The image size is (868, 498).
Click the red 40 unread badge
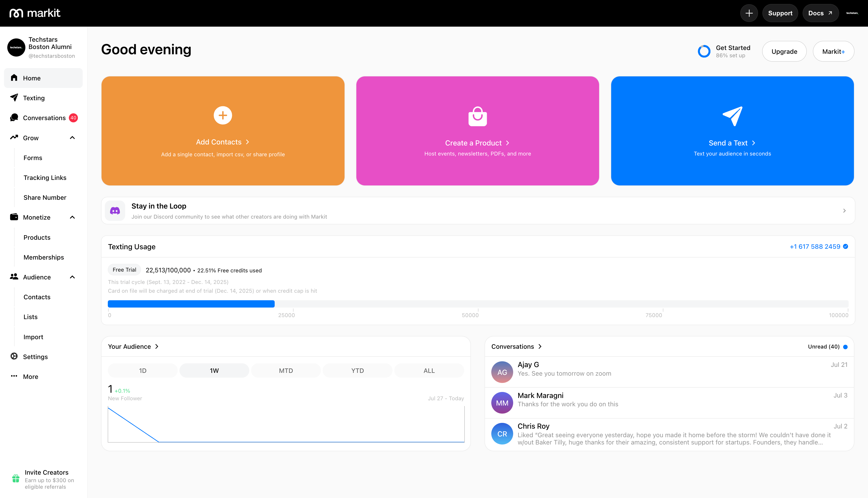(x=73, y=118)
